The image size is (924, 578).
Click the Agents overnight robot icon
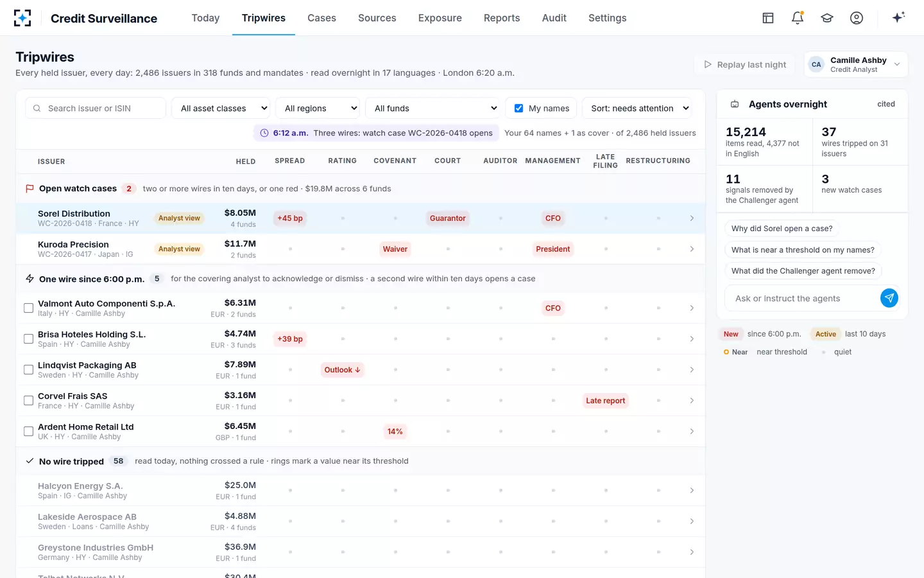735,104
